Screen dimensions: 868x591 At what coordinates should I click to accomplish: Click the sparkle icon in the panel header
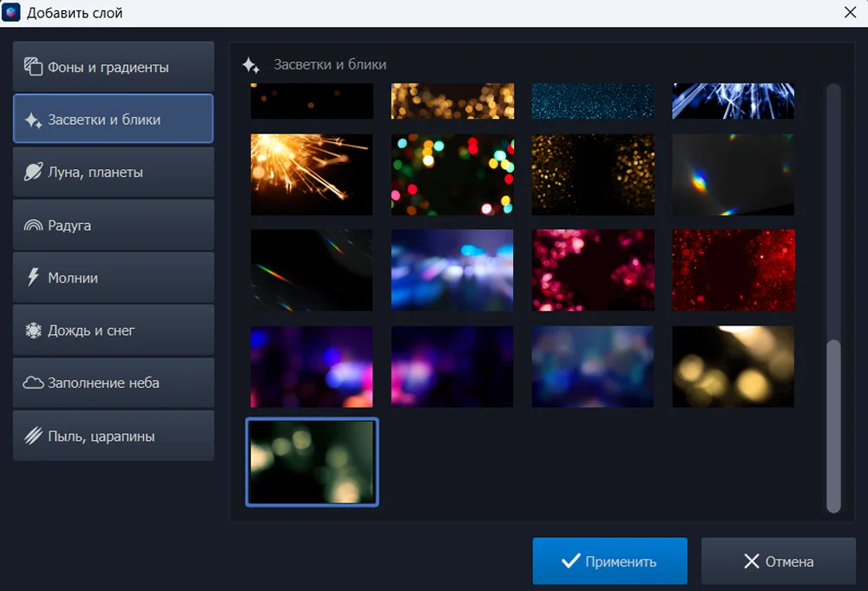tap(251, 65)
